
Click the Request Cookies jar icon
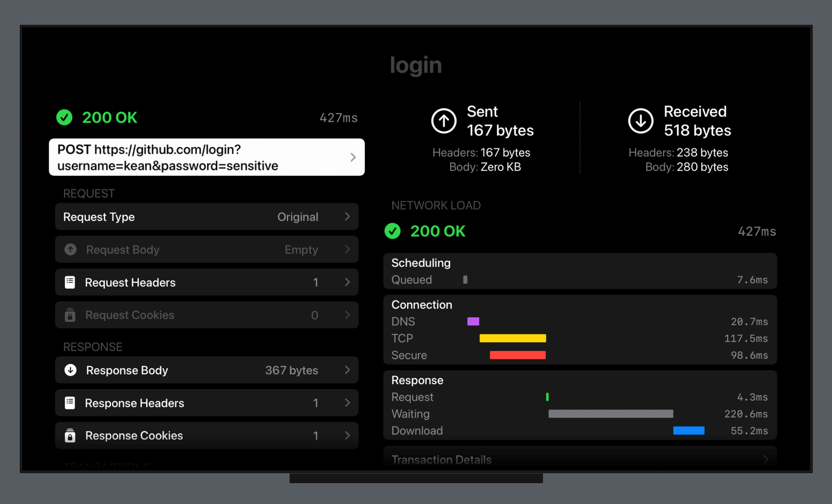(70, 315)
